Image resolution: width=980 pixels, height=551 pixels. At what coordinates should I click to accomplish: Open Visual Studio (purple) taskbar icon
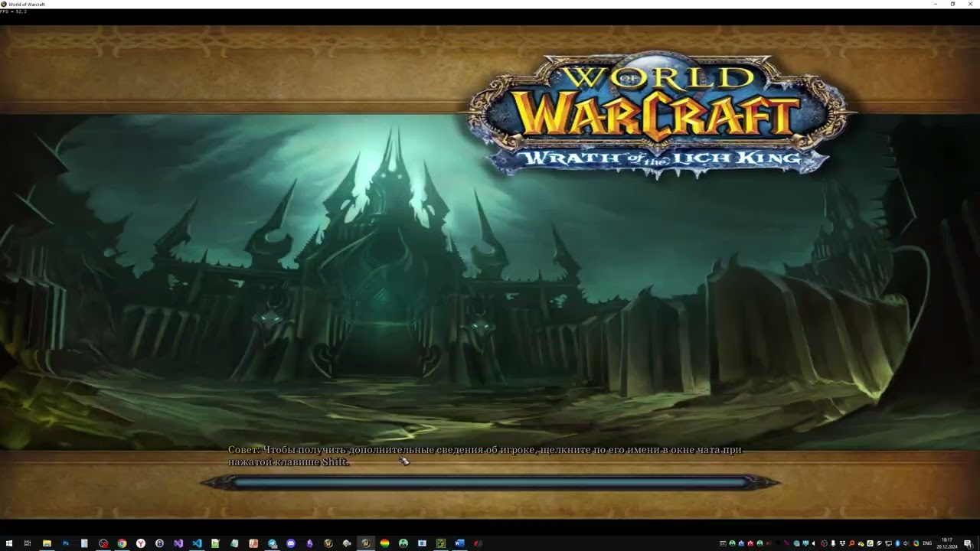coord(178,543)
